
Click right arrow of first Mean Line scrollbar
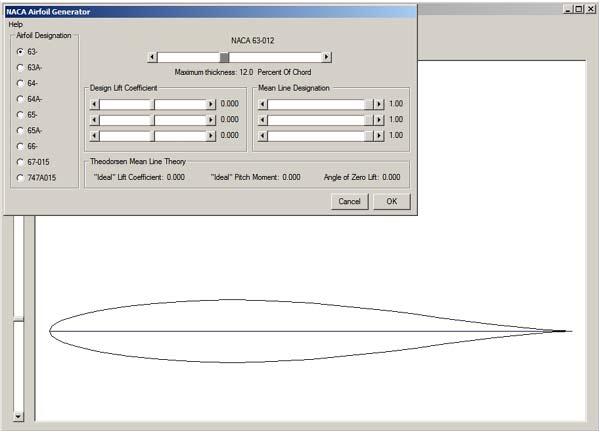[379, 104]
